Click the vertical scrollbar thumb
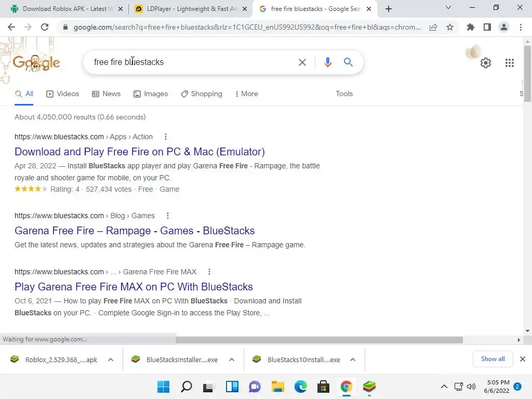 (x=527, y=74)
